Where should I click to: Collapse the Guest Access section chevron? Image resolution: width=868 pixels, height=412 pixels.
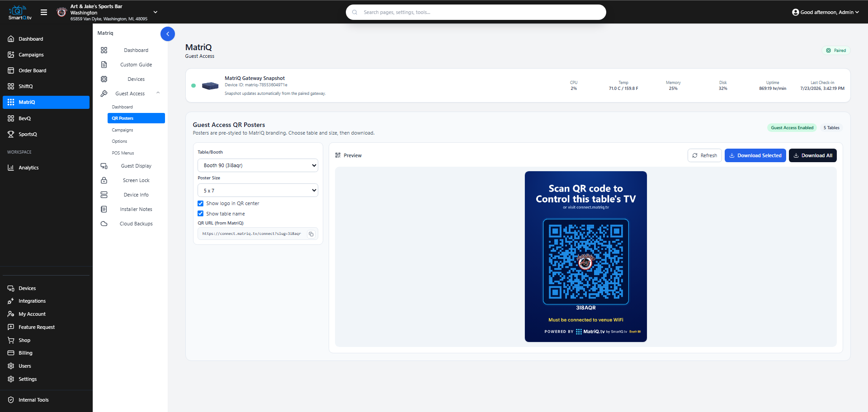158,93
